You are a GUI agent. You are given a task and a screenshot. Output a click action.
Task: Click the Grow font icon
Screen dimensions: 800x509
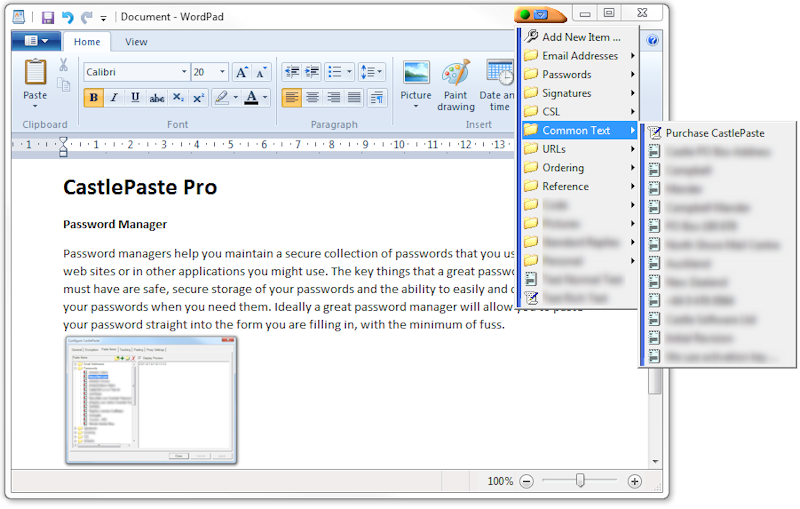242,72
